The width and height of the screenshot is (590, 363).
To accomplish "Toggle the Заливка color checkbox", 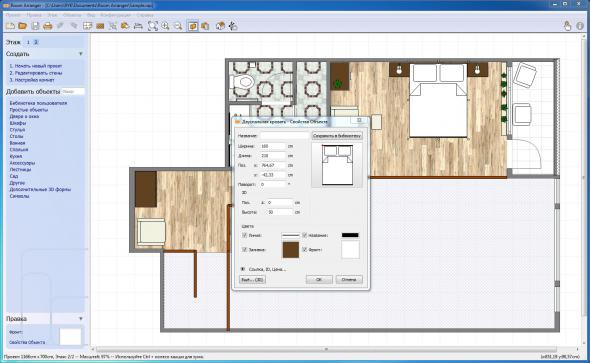I will [245, 249].
